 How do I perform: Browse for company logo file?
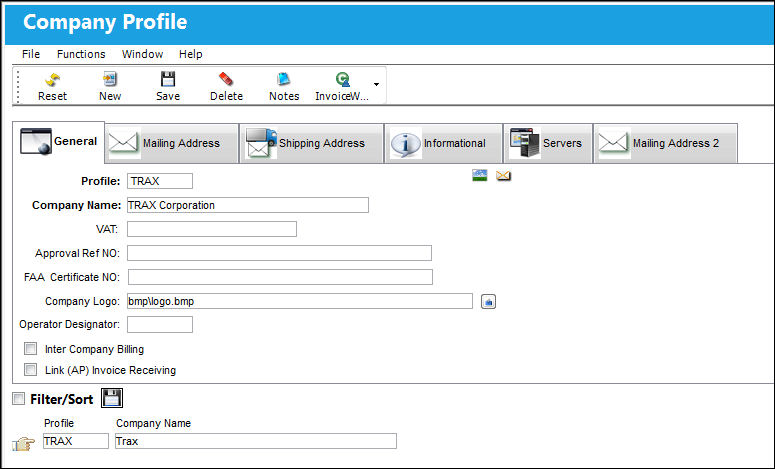[488, 301]
